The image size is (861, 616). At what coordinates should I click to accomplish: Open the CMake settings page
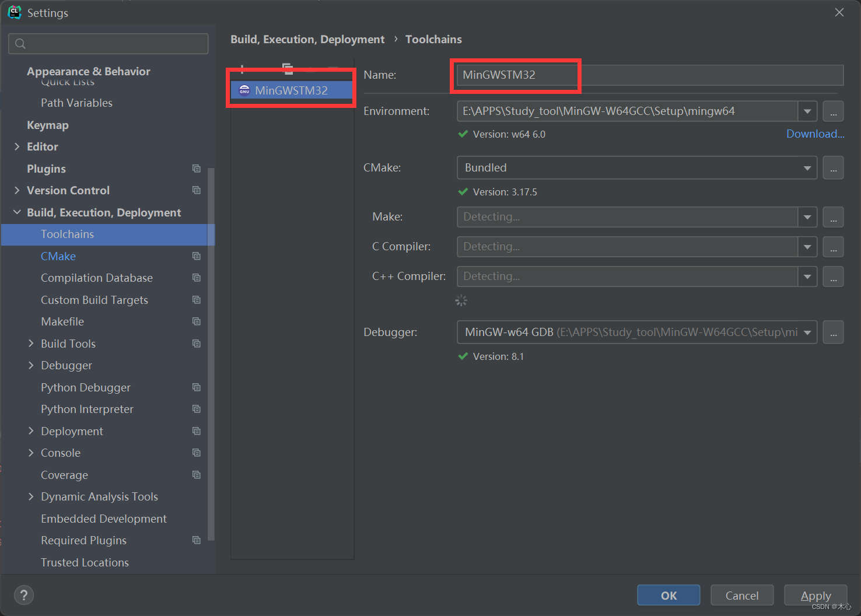pos(58,256)
